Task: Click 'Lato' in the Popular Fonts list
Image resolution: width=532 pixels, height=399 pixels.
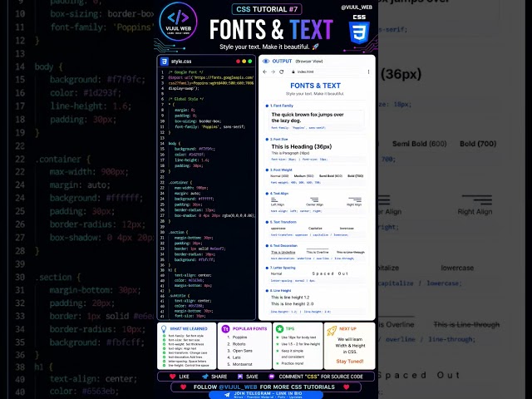Action: click(x=237, y=357)
